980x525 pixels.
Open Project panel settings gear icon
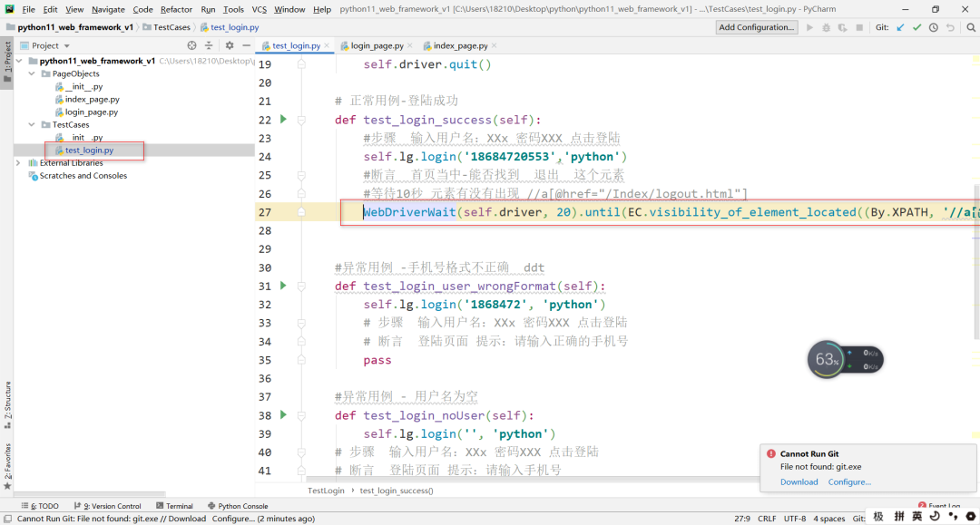pyautogui.click(x=230, y=45)
